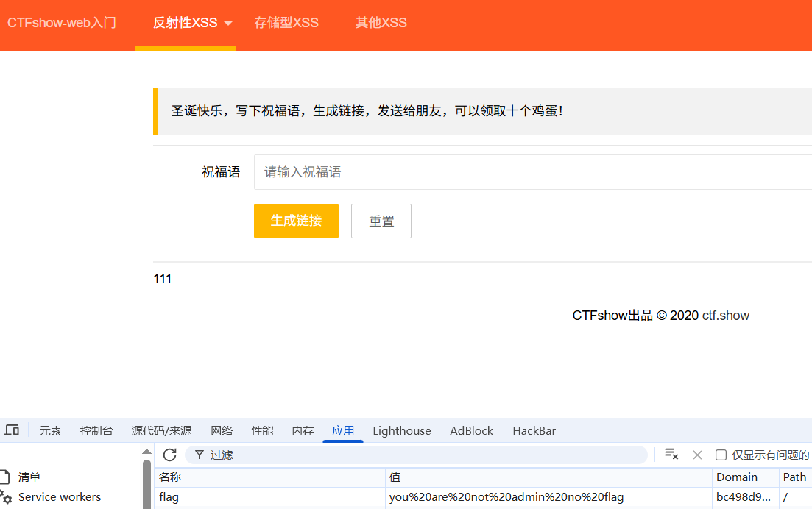Click the delete selected cookie X icon
Viewport: 812px width, 509px height.
click(x=698, y=455)
